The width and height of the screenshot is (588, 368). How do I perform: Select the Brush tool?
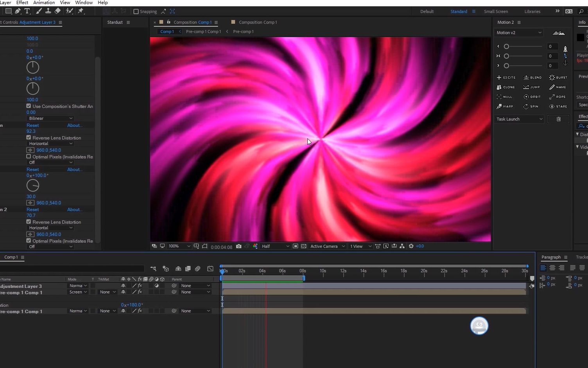pyautogui.click(x=39, y=11)
